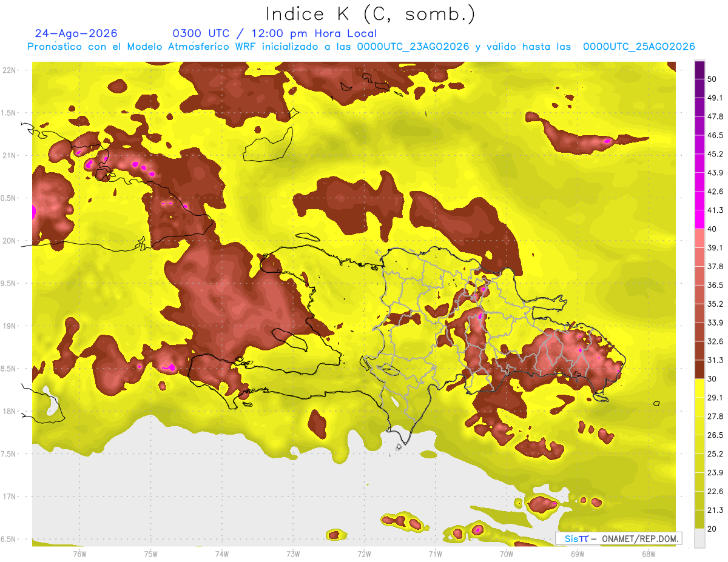Click the dark brown legend swatch between 30 and 31.3
The image size is (728, 562).
700,369
